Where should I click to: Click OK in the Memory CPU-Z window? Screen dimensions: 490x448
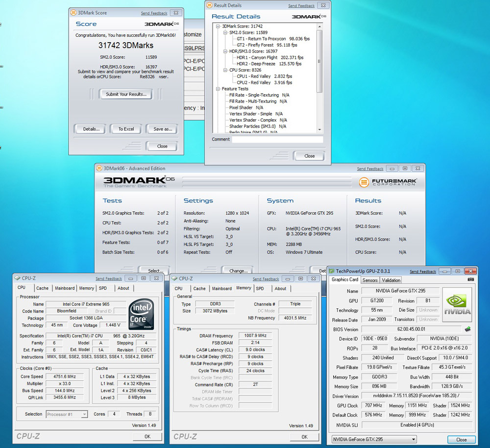coord(304,437)
